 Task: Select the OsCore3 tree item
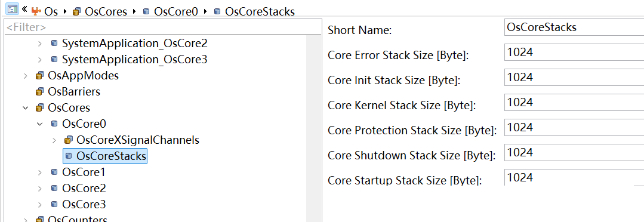[84, 204]
